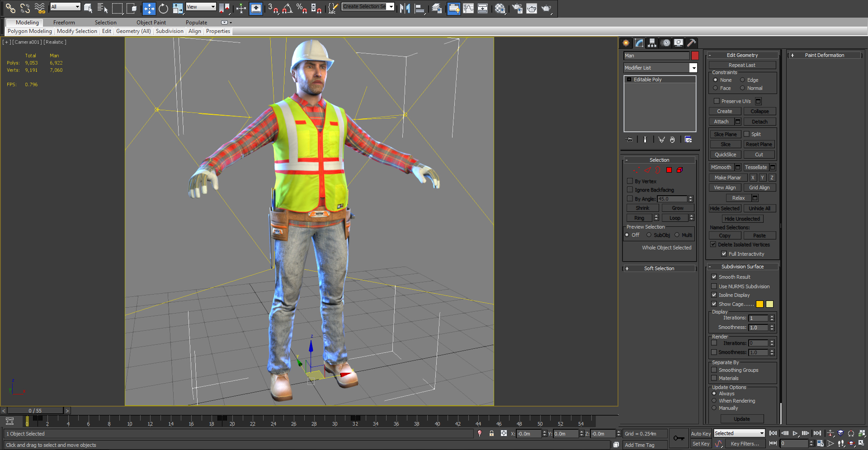Open Edit Named Selection Sets

pyautogui.click(x=333, y=8)
